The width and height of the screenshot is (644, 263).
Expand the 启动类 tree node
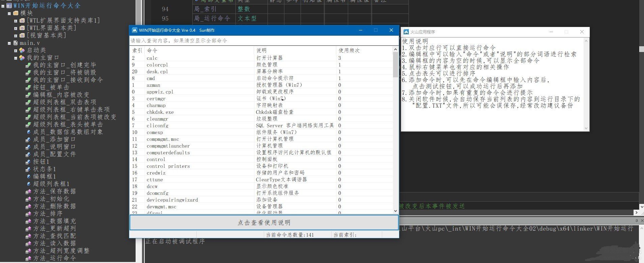coord(16,51)
